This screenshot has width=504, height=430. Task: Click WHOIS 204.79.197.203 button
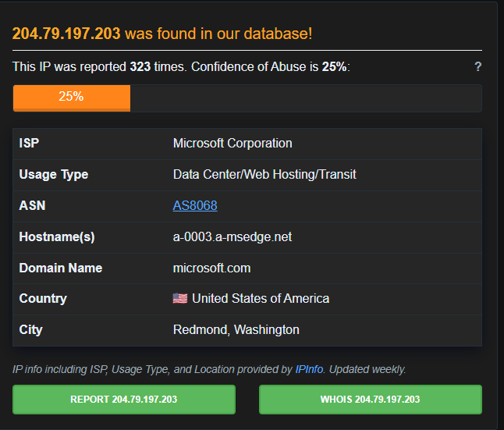point(371,400)
